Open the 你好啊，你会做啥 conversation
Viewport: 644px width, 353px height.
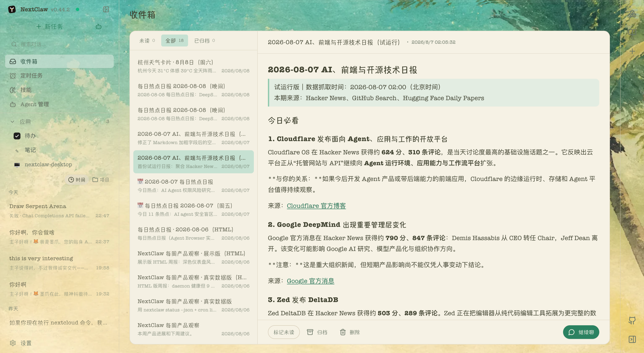click(x=59, y=237)
